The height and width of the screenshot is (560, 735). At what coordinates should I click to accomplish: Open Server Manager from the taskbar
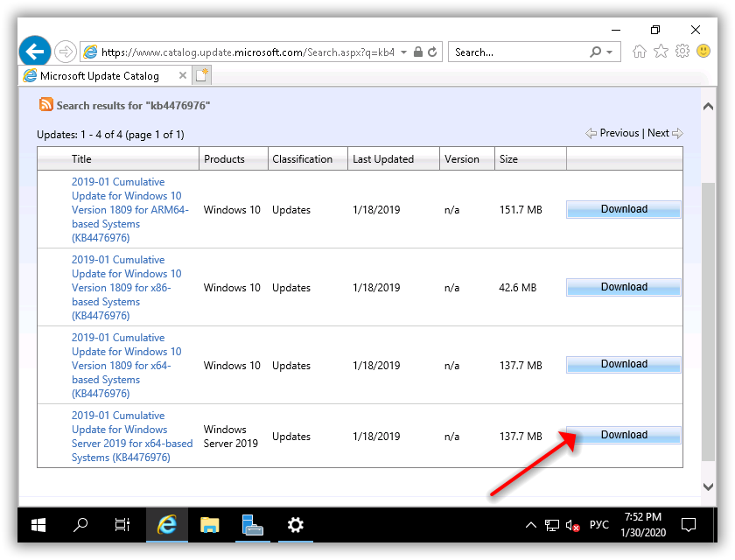pos(252,525)
